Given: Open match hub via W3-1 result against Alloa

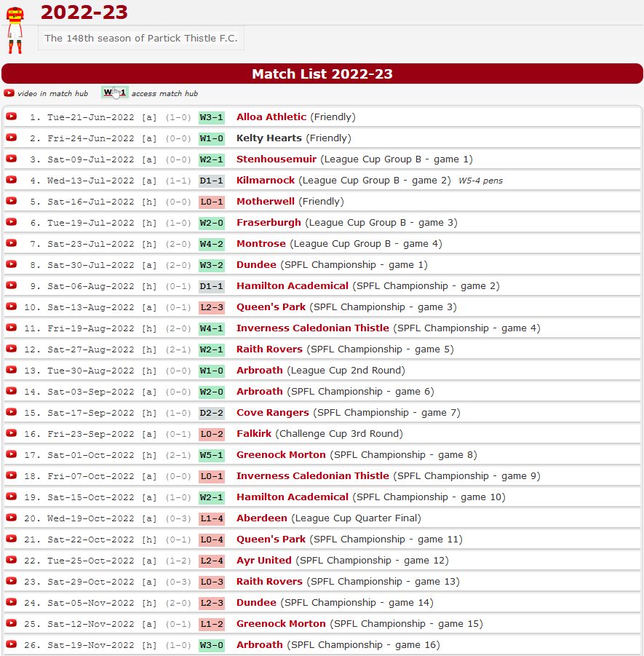Looking at the screenshot, I should pos(212,117).
